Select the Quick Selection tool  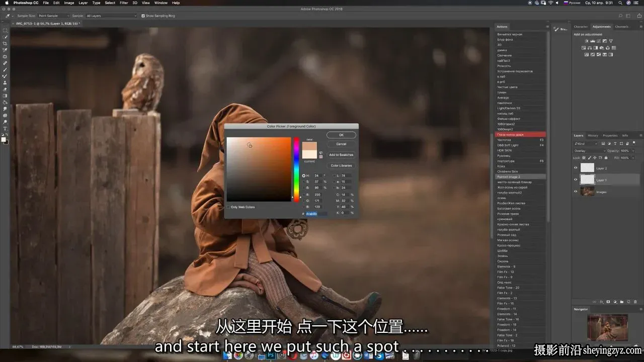5,37
